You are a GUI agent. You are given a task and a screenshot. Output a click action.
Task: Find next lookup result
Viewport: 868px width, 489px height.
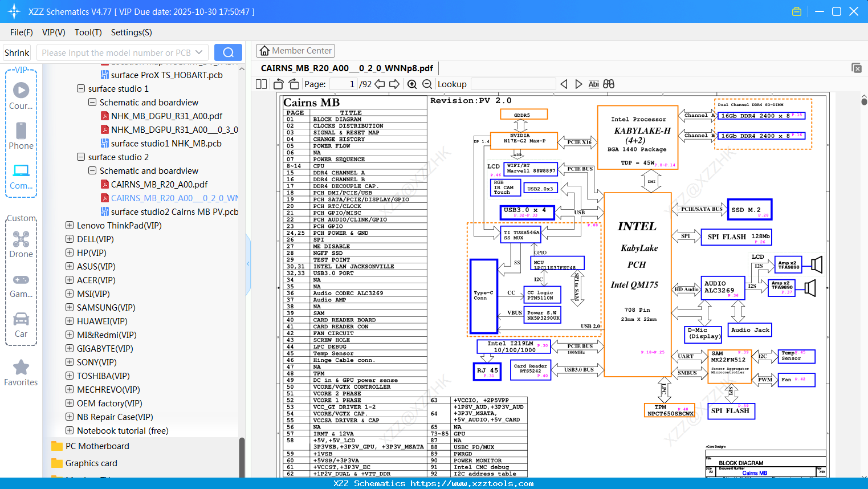[x=578, y=84]
